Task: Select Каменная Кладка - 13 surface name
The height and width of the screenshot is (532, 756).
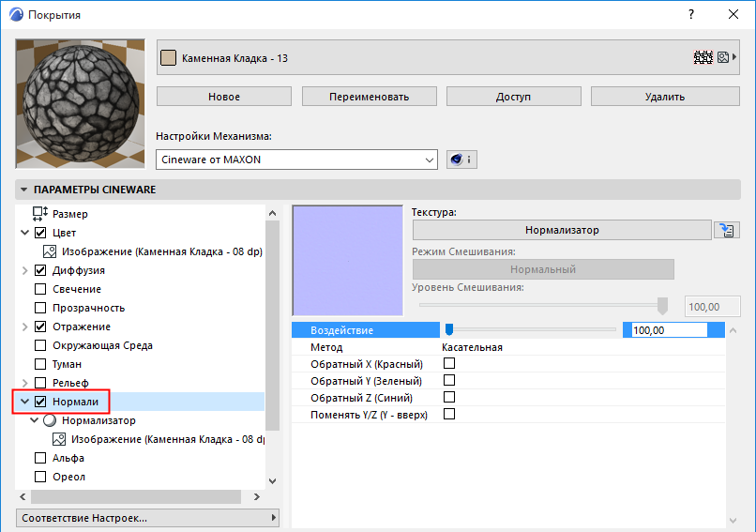Action: click(x=234, y=58)
